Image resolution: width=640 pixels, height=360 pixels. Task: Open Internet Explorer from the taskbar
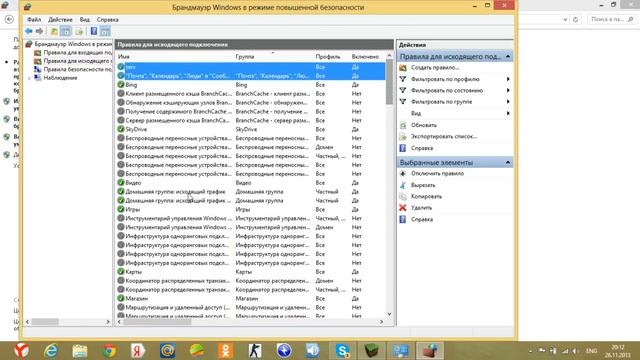click(51, 351)
